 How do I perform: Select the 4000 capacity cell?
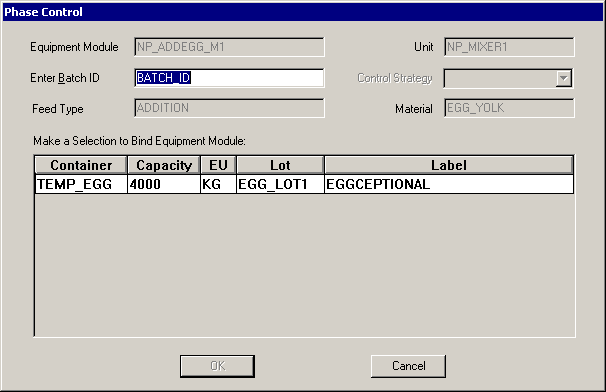pos(164,184)
